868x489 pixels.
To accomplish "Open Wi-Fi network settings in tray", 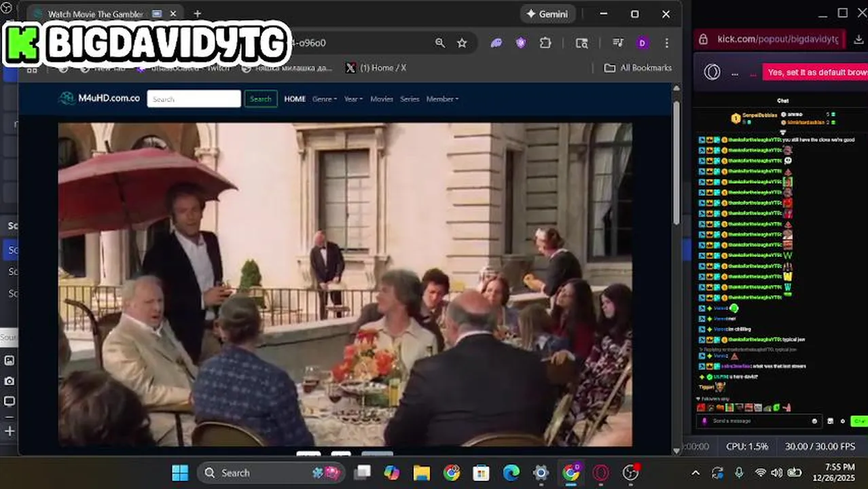I will pos(761,473).
